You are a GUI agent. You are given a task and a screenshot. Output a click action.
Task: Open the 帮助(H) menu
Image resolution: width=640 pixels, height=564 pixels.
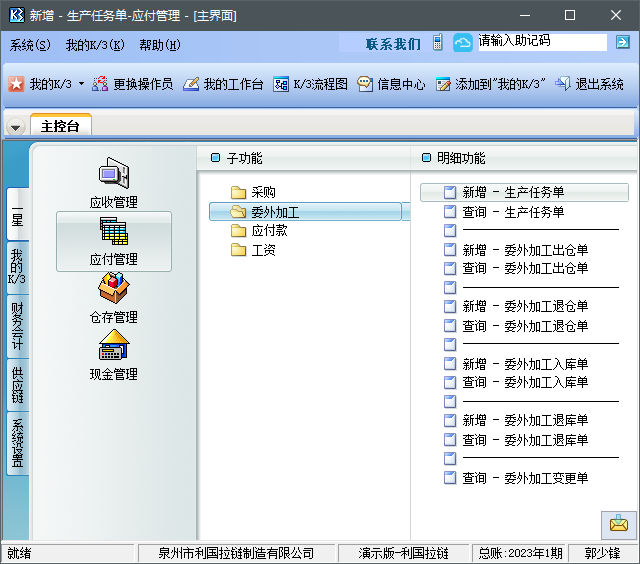(x=159, y=45)
